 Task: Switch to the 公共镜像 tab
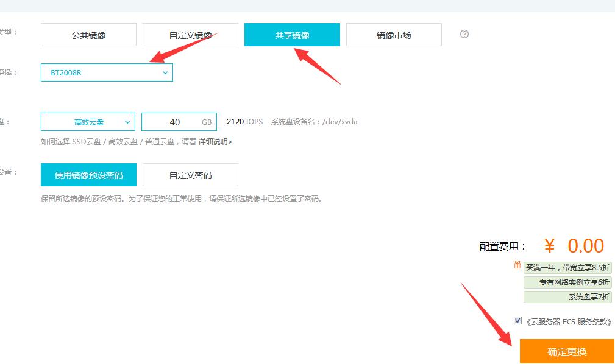[x=88, y=35]
